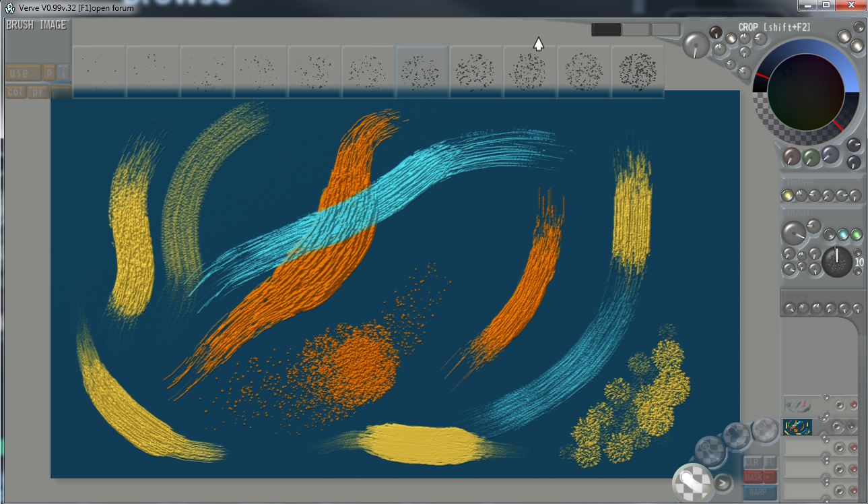The width and height of the screenshot is (868, 504).
Task: Select the sparsest brush image thumbnail
Action: click(98, 71)
